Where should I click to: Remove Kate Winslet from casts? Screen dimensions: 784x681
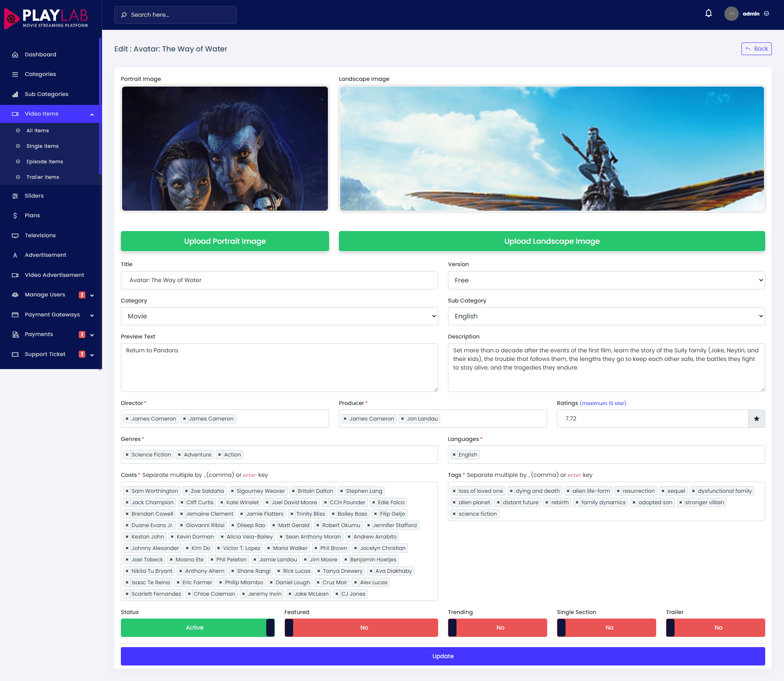[x=222, y=502]
